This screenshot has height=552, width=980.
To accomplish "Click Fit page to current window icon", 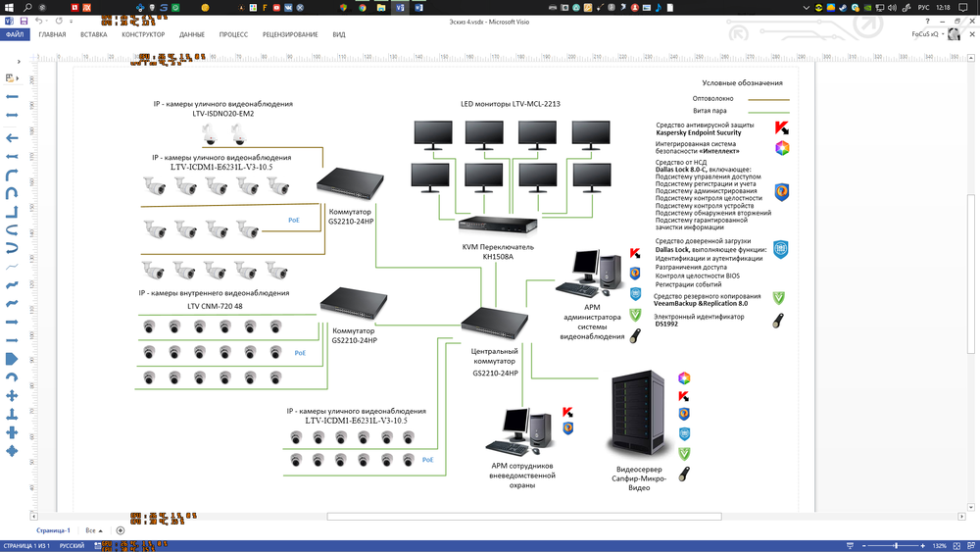I will pyautogui.click(x=956, y=546).
